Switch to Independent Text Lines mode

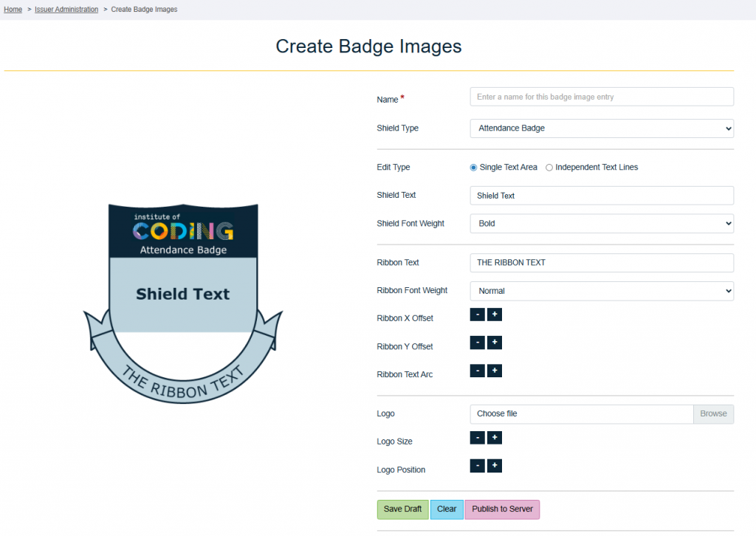[549, 167]
